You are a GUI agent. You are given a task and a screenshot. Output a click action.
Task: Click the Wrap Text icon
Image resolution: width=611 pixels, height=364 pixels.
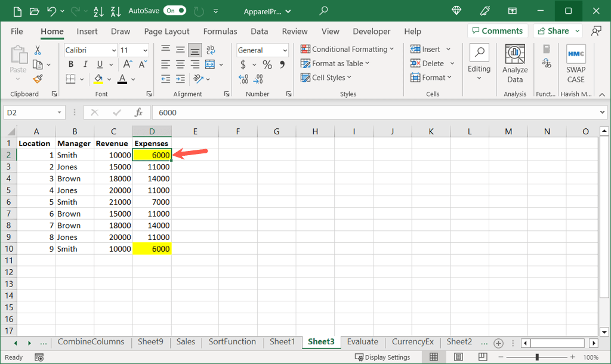(x=210, y=51)
